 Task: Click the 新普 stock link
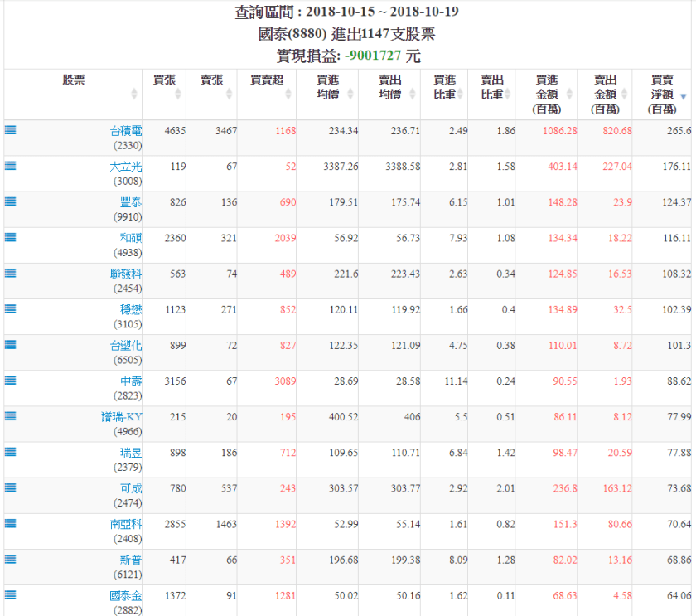click(x=131, y=560)
